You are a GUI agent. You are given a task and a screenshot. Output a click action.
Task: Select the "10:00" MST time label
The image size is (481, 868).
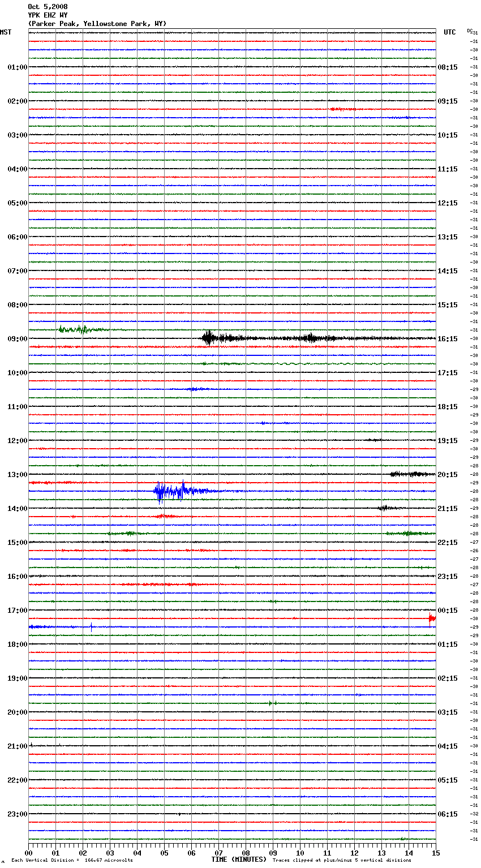click(18, 373)
